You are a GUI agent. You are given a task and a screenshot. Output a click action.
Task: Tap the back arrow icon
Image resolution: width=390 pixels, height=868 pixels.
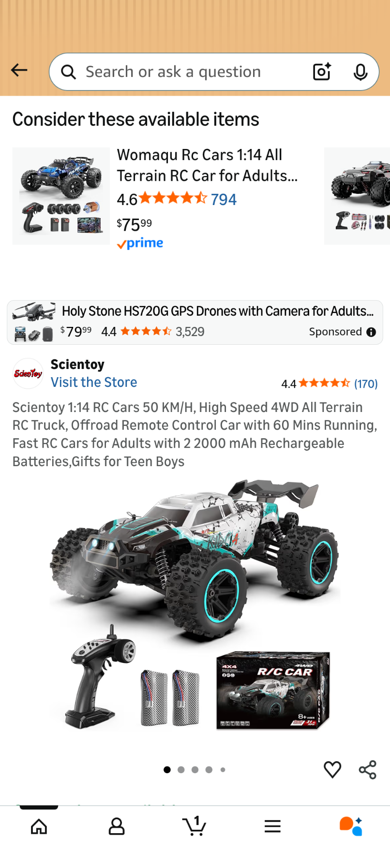tap(19, 71)
